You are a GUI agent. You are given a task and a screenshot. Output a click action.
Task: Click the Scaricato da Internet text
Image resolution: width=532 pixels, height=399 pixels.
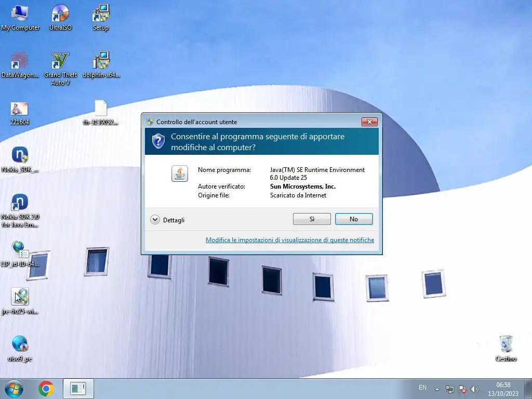tap(298, 195)
